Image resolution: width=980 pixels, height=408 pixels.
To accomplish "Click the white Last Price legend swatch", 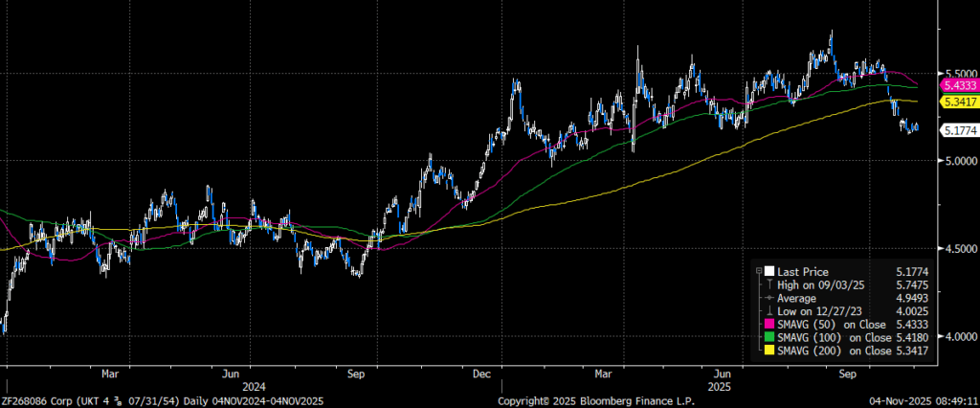I will pyautogui.click(x=771, y=272).
